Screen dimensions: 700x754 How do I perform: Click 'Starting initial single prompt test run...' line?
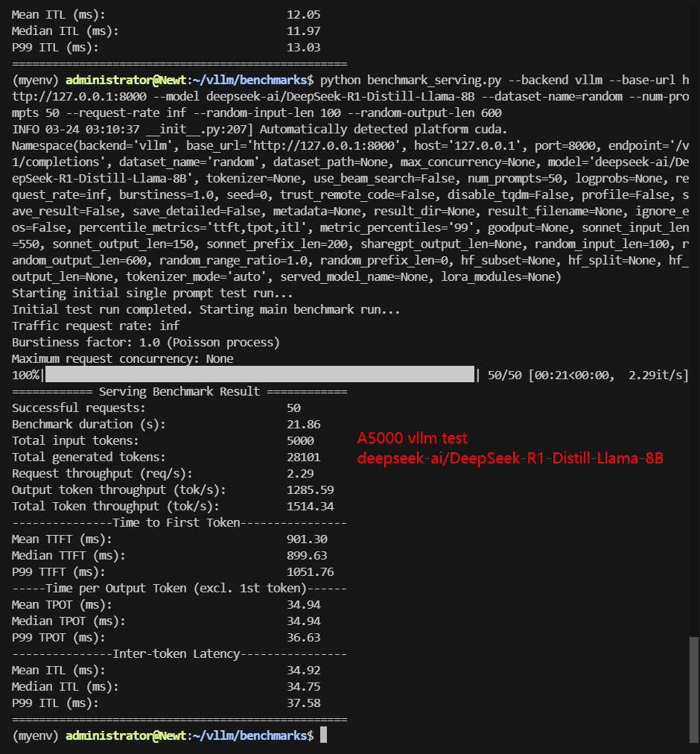(153, 293)
